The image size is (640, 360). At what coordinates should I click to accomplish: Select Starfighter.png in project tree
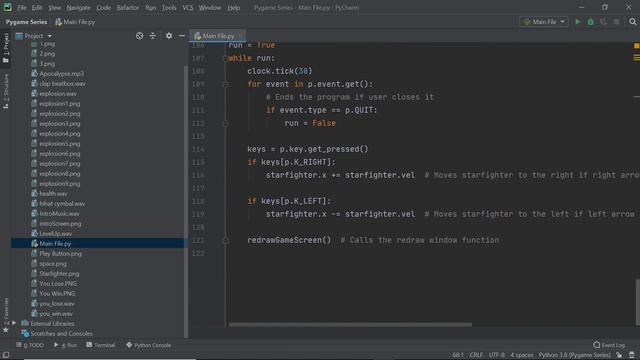[59, 273]
